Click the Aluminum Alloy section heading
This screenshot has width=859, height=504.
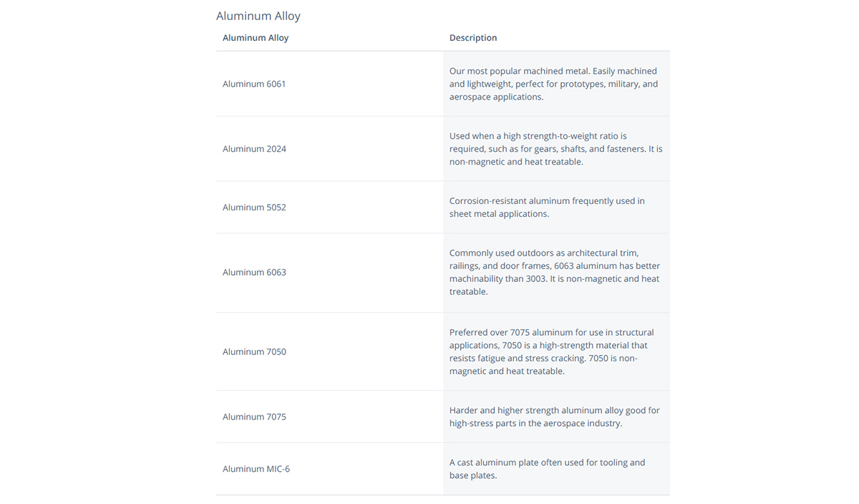click(x=258, y=16)
